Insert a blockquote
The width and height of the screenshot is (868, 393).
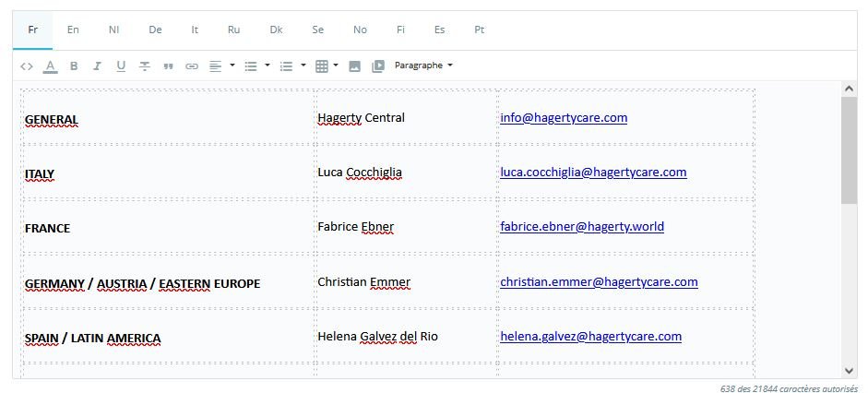point(168,66)
